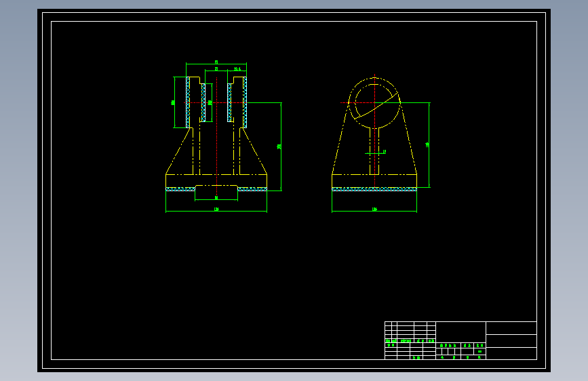Select the vertical height dimension text right of the left view
The height and width of the screenshot is (381, 588).
279,146
